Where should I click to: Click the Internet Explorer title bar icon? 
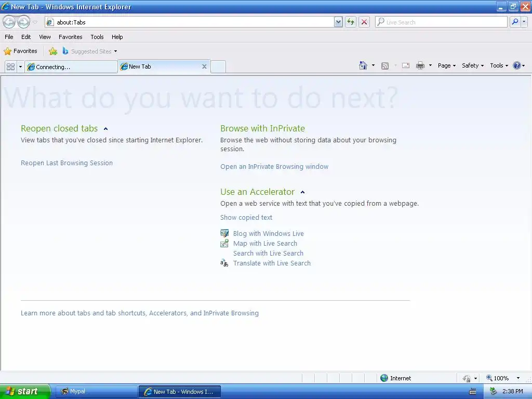click(x=5, y=6)
